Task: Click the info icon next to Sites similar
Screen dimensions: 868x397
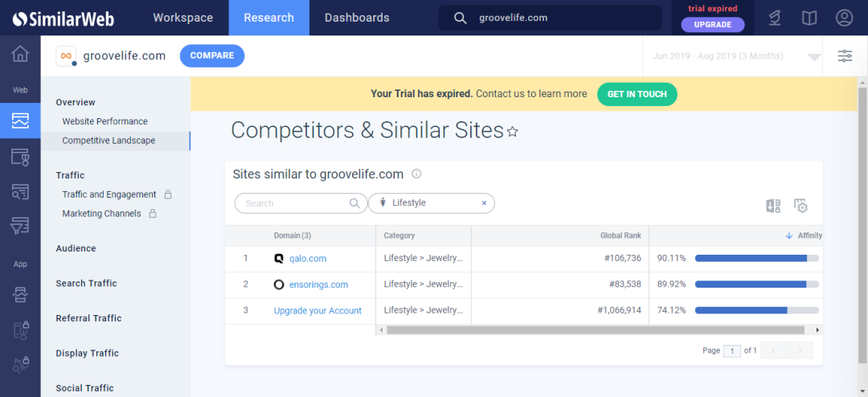Action: click(x=417, y=174)
